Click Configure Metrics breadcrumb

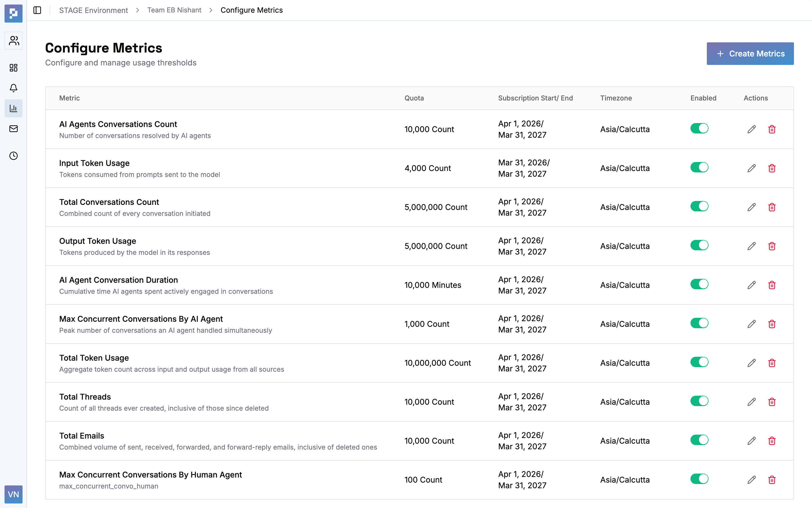pos(252,10)
